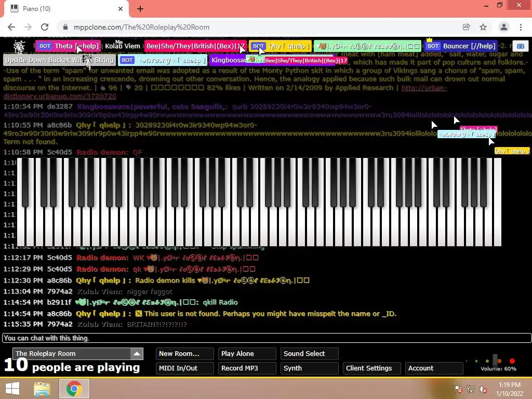The image size is (532, 399).
Task: Click the 'Term not found.' message
Action: 30,142
